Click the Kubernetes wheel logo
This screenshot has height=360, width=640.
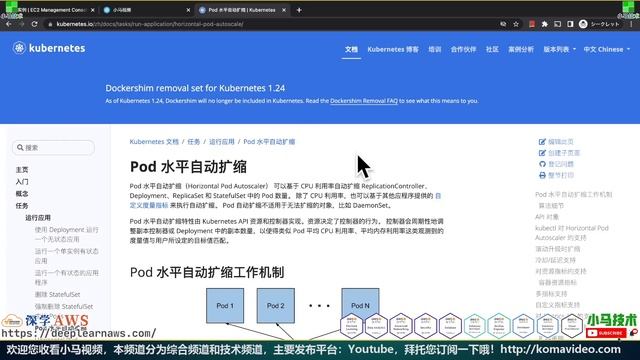pyautogui.click(x=19, y=48)
